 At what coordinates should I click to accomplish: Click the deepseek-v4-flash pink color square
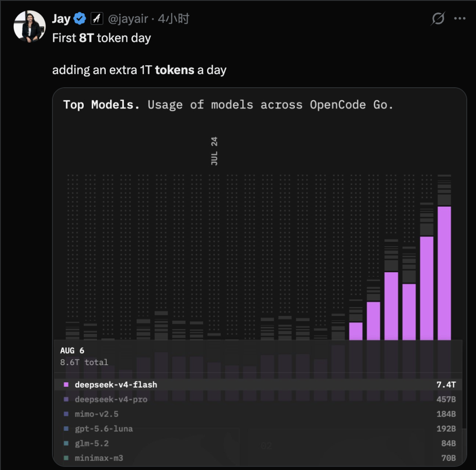66,385
